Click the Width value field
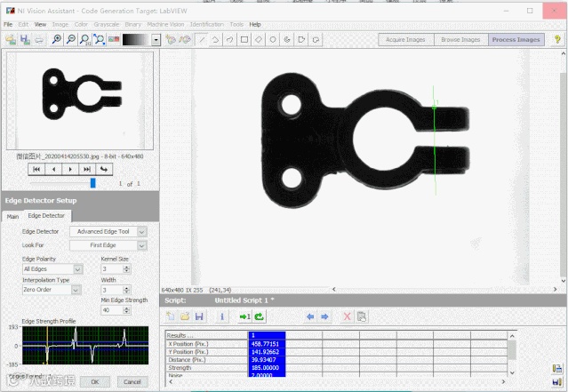568x392 pixels. pyautogui.click(x=112, y=290)
